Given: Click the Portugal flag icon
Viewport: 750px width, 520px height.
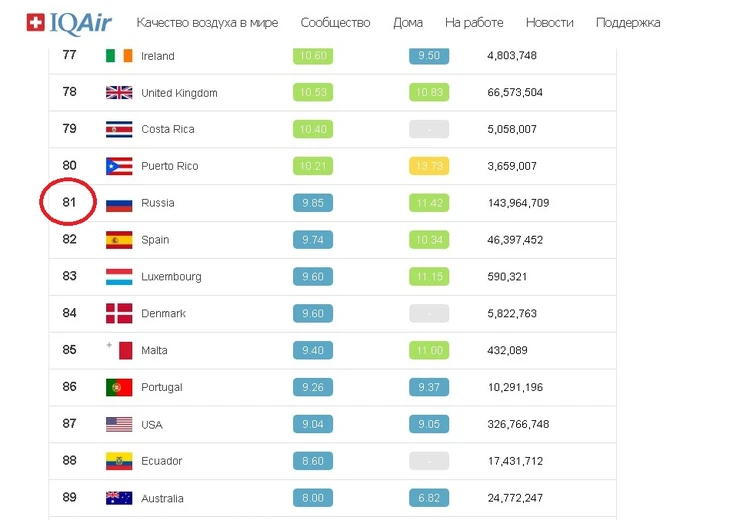Looking at the screenshot, I should point(119,387).
